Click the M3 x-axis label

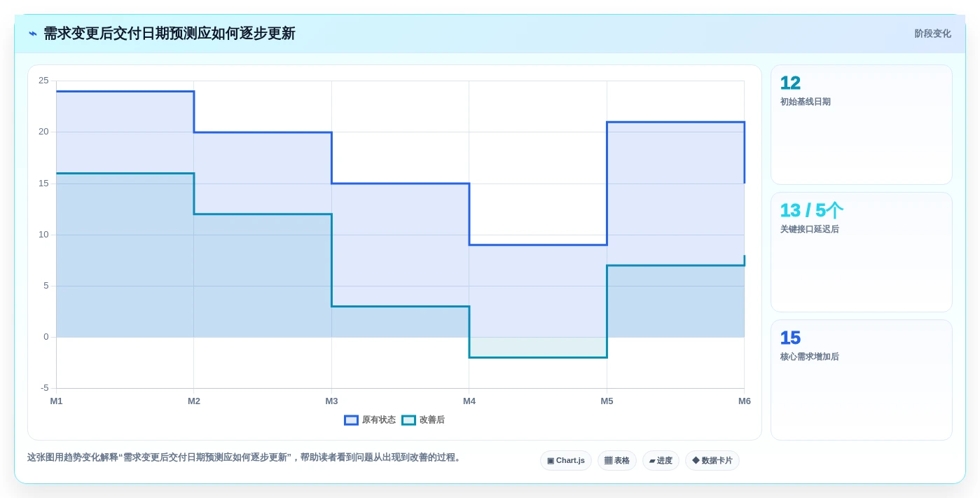[331, 401]
